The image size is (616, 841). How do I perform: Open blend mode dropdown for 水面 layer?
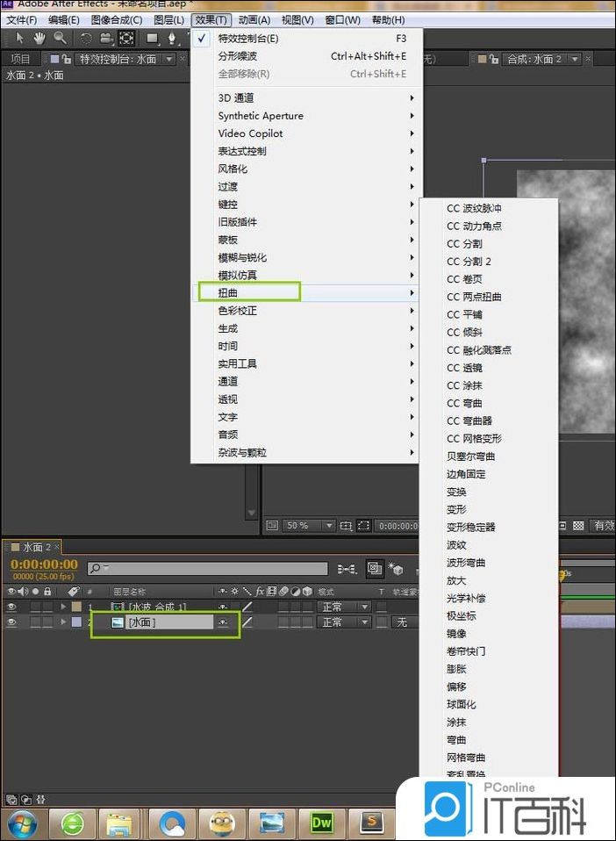coord(343,622)
